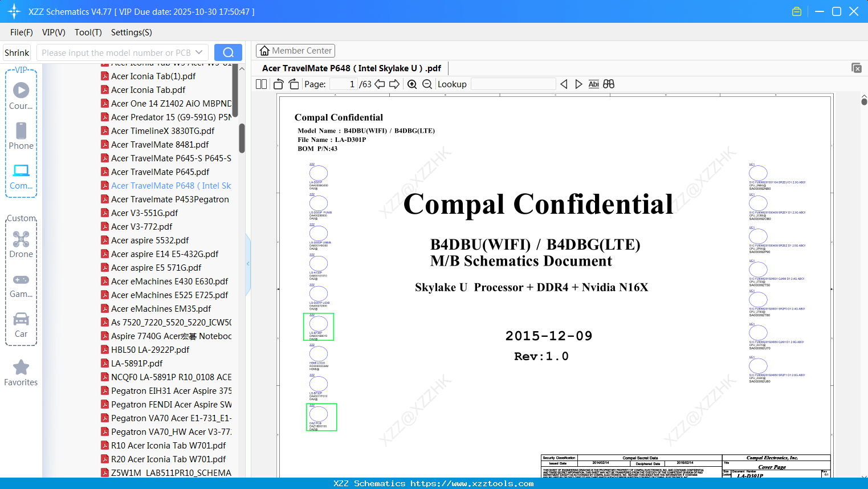Click the XZZ Schematics app logo
The image size is (868, 489).
pyautogui.click(x=14, y=11)
